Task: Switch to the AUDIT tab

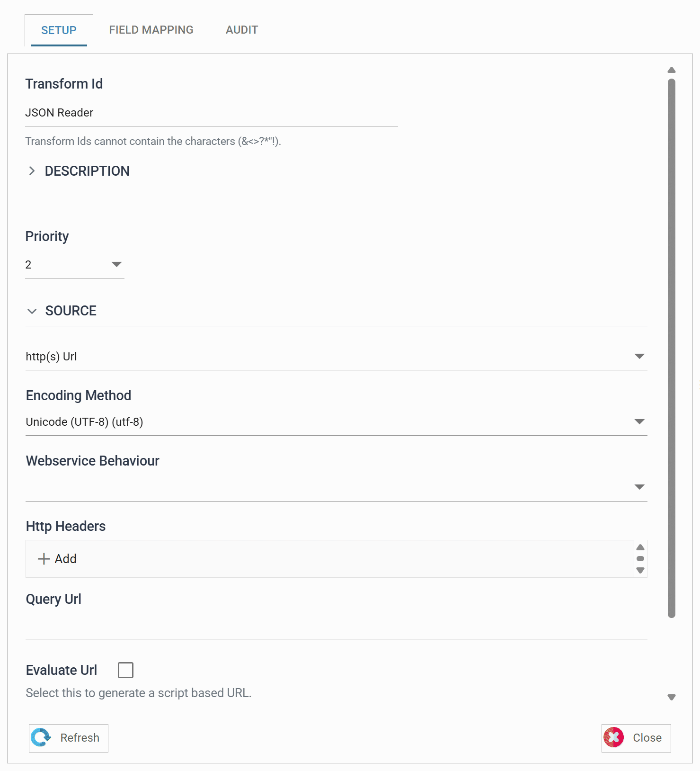Action: [242, 30]
